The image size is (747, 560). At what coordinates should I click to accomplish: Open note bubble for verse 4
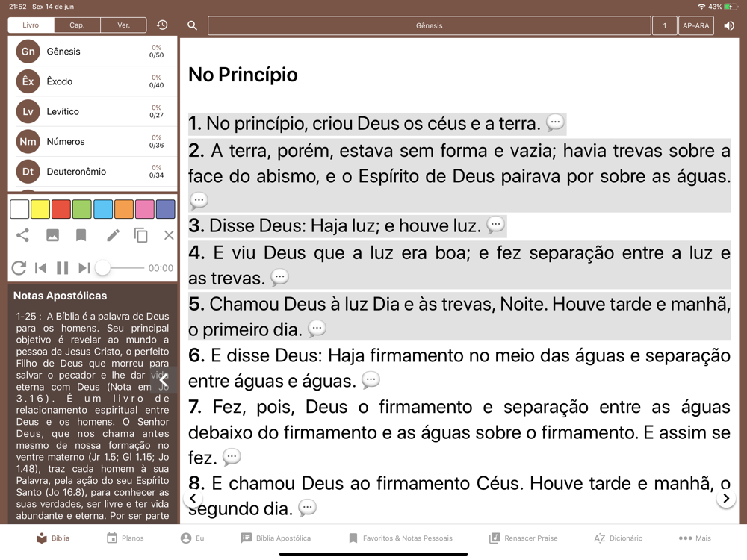point(279,277)
